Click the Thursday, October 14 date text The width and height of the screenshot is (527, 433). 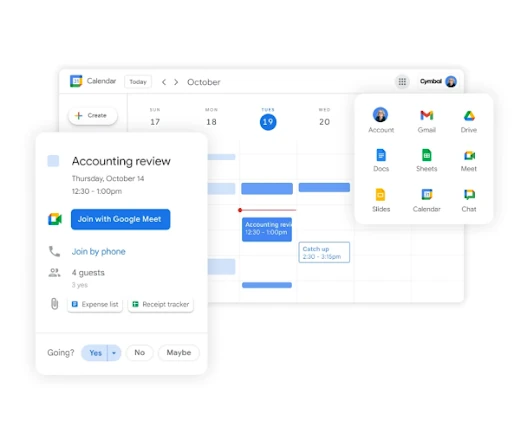tap(108, 179)
